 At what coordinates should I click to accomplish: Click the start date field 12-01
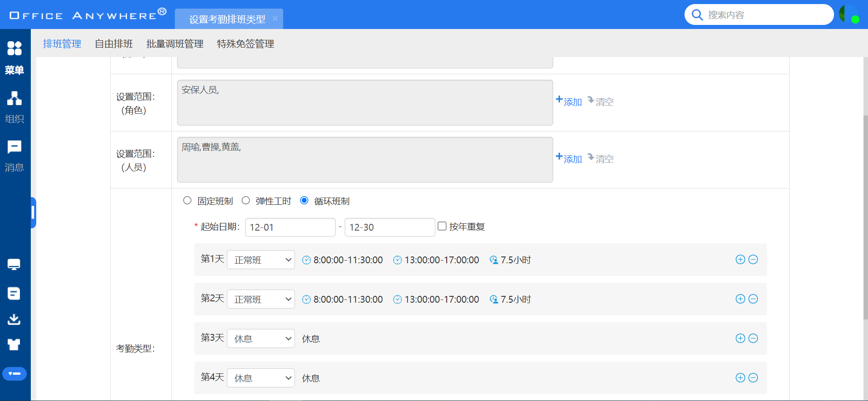click(290, 227)
